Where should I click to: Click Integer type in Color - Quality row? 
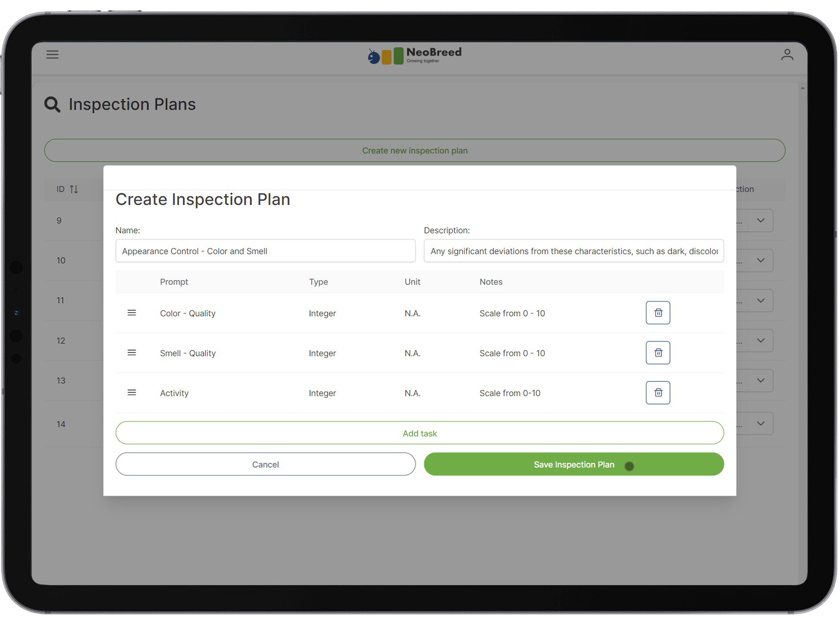pyautogui.click(x=322, y=314)
